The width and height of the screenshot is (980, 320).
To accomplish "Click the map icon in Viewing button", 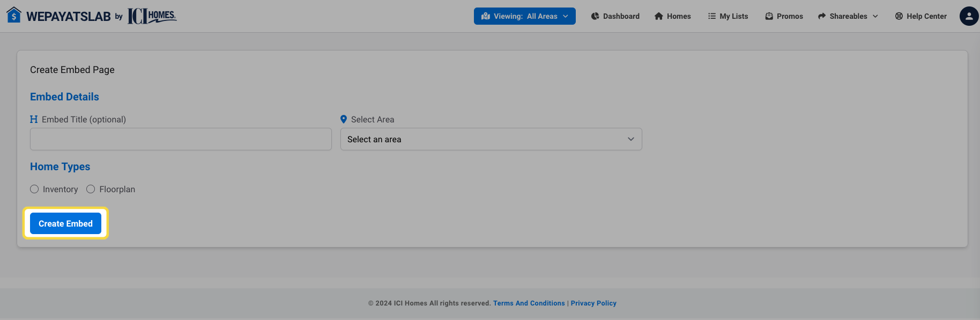I will tap(486, 16).
